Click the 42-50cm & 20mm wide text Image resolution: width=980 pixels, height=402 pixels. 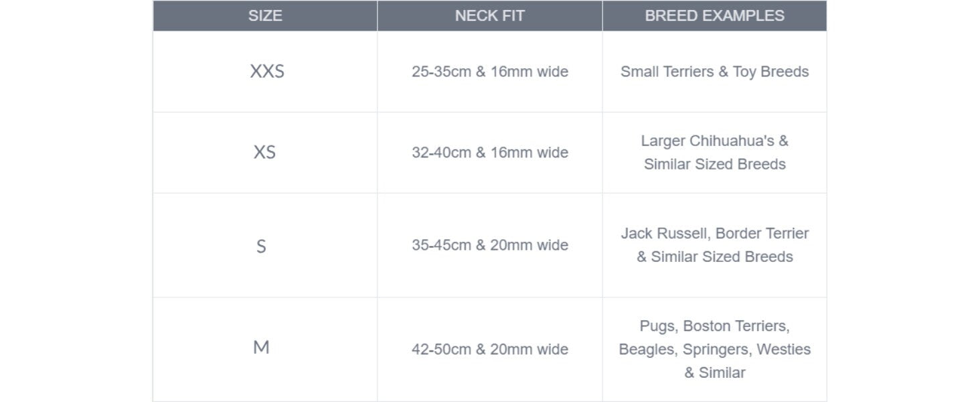pos(489,349)
